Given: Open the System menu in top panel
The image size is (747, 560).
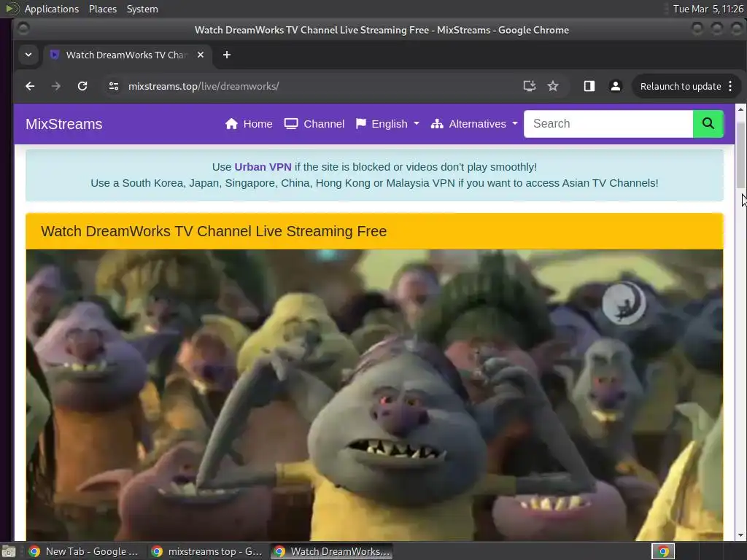Looking at the screenshot, I should (x=142, y=9).
